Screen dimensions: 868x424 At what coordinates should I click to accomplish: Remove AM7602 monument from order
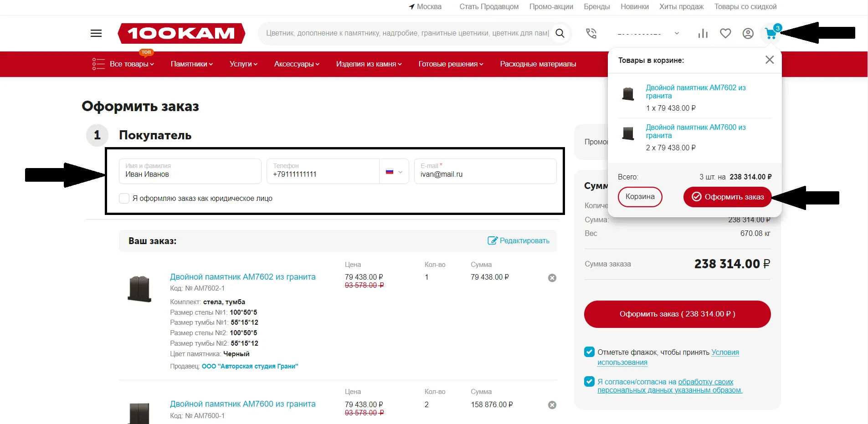tap(552, 278)
